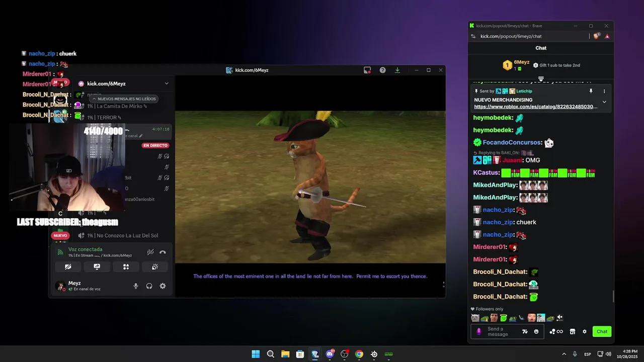The image size is (644, 362).
Task: Click the Kick logo in Brave title bar
Action: click(472, 26)
